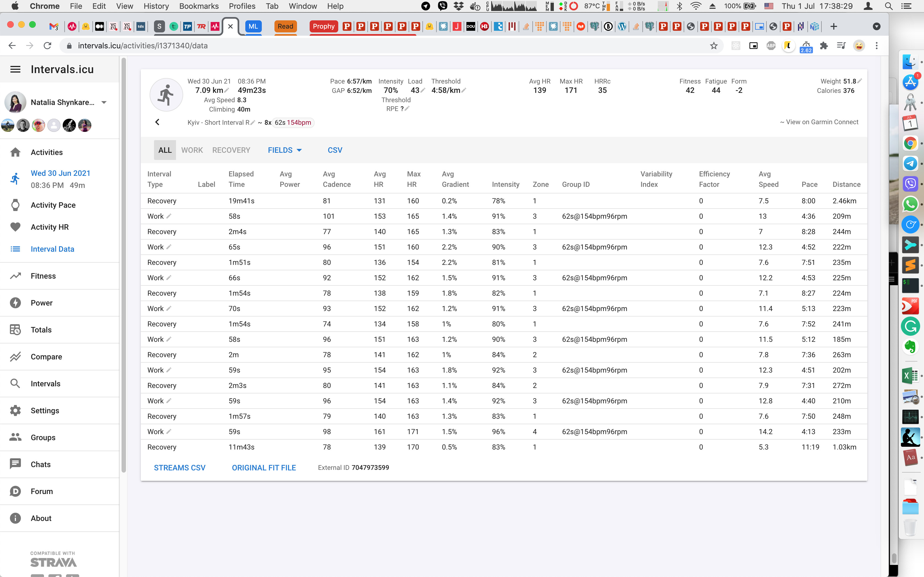Viewport: 924px width, 577px height.
Task: Open the hamburger menu beside Intervals.icu
Action: click(x=15, y=70)
